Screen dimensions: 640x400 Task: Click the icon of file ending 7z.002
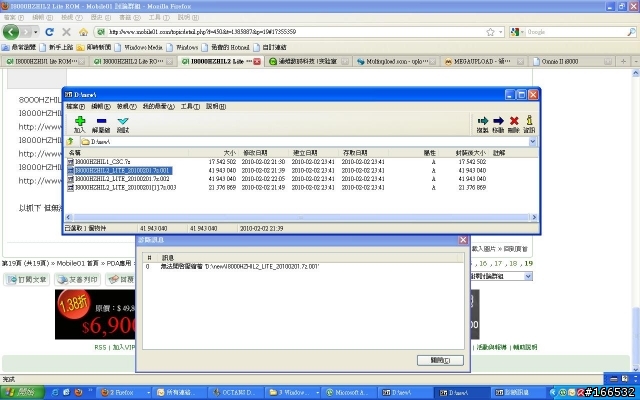pos(71,179)
